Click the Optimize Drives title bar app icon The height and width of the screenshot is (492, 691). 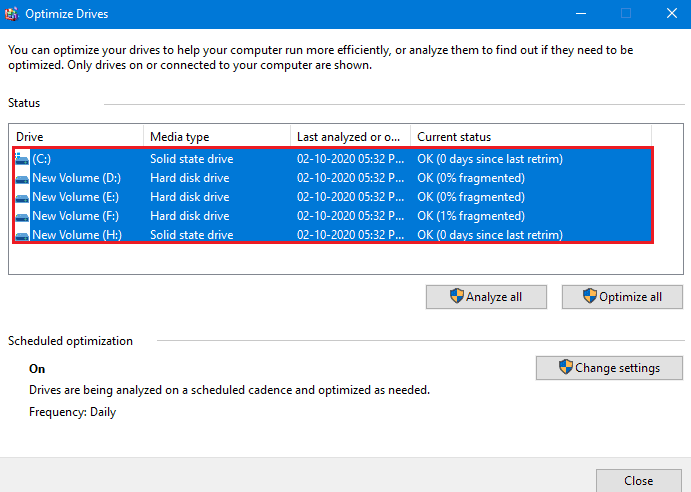[x=11, y=14]
